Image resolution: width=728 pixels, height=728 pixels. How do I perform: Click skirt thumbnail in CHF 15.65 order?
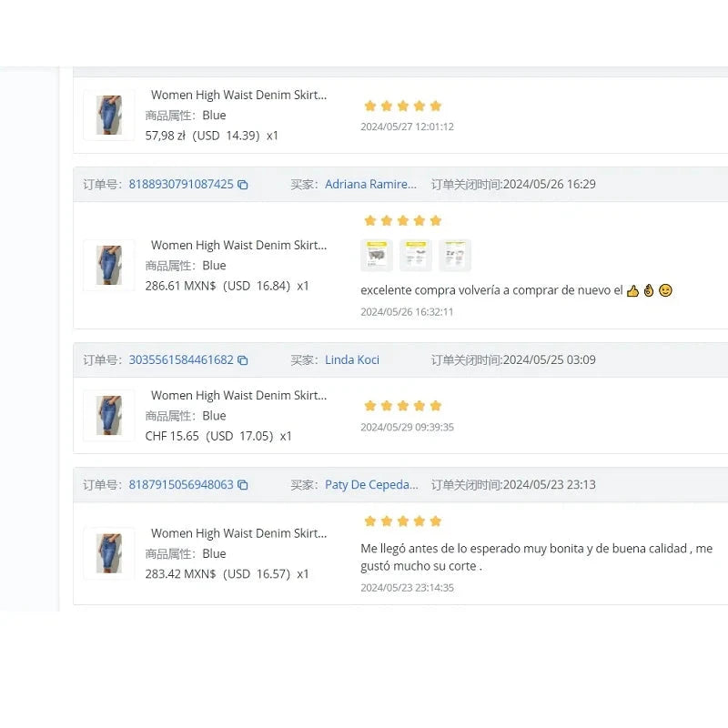point(109,416)
